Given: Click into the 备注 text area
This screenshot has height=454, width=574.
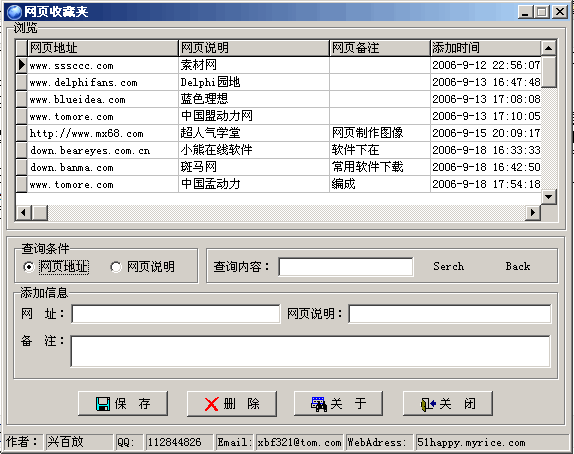Looking at the screenshot, I should 310,351.
